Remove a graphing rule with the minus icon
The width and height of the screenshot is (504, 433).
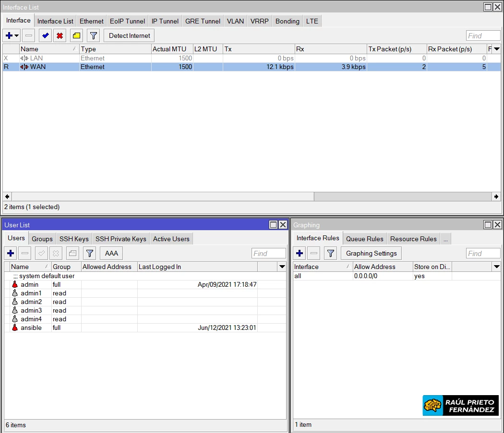pos(313,253)
